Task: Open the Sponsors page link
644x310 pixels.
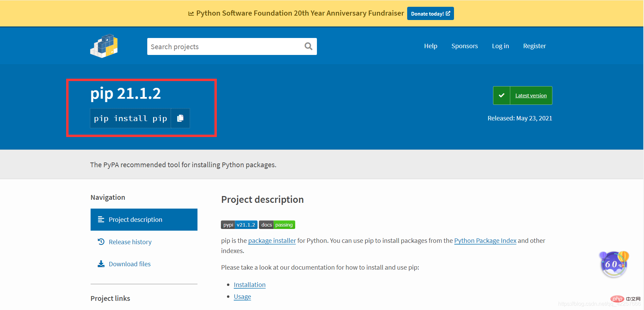Action: 465,46
